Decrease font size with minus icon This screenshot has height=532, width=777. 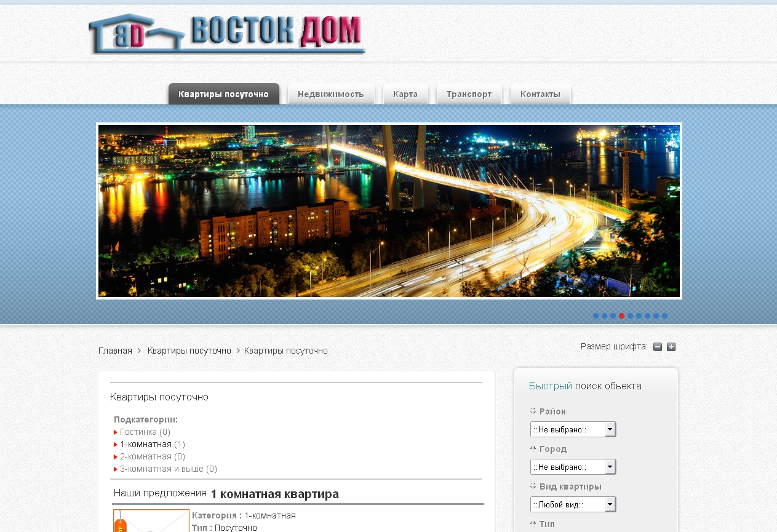[658, 347]
